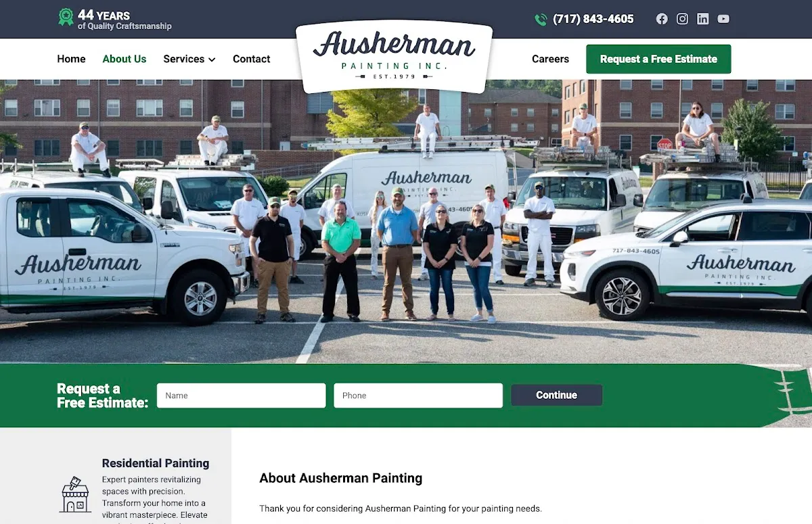
Task: Open the Instagram social icon
Action: [x=682, y=19]
